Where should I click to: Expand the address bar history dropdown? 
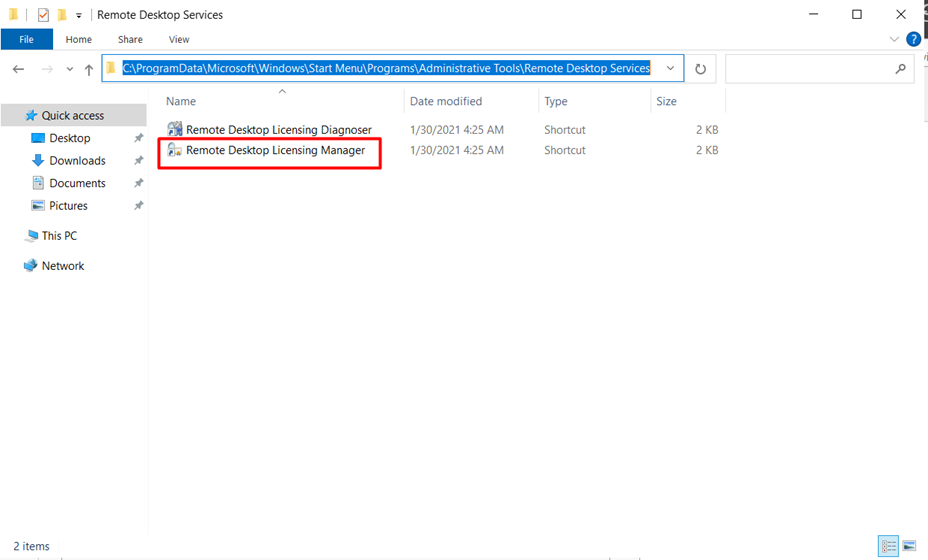click(x=670, y=68)
